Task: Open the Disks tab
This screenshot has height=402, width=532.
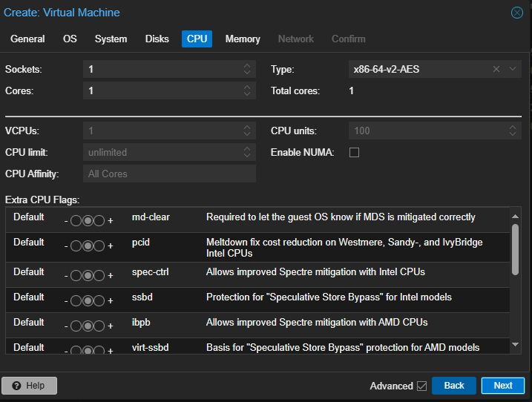Action: click(157, 39)
